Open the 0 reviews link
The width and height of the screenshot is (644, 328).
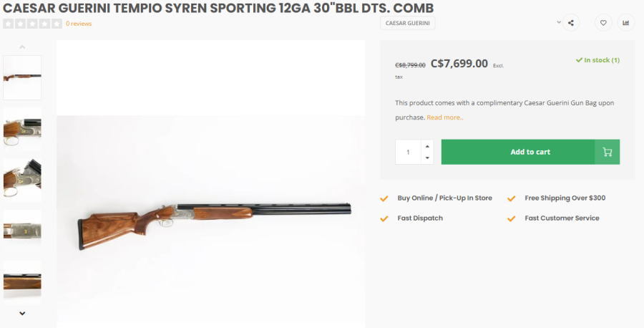79,24
